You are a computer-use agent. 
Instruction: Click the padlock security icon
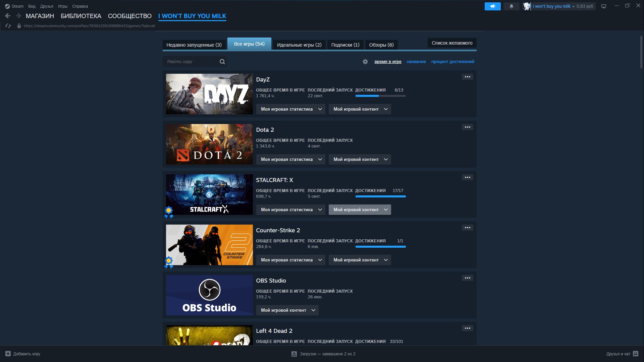[19, 26]
